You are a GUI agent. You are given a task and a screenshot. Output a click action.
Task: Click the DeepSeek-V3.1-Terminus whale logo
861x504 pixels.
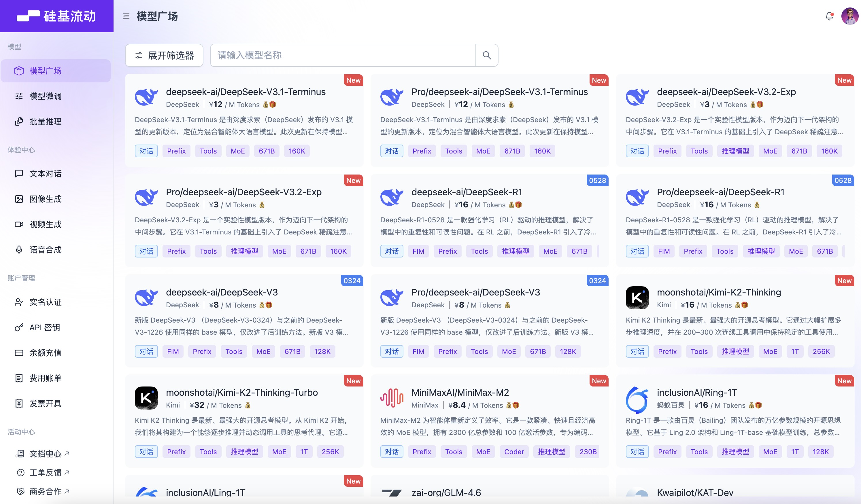(x=146, y=97)
